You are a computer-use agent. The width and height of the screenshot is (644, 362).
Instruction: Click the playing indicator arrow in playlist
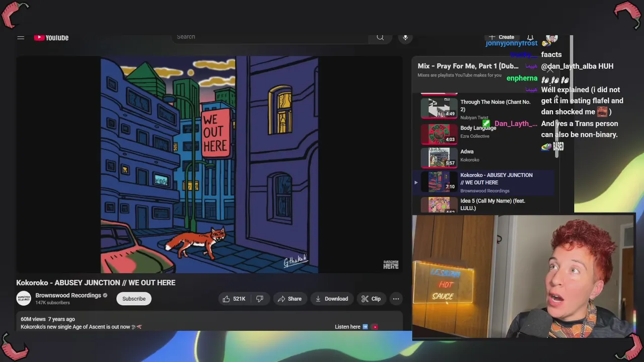[x=416, y=183]
